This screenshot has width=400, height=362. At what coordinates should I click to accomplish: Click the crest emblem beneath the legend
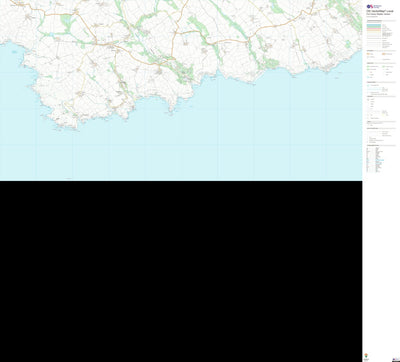pyautogui.click(x=367, y=356)
